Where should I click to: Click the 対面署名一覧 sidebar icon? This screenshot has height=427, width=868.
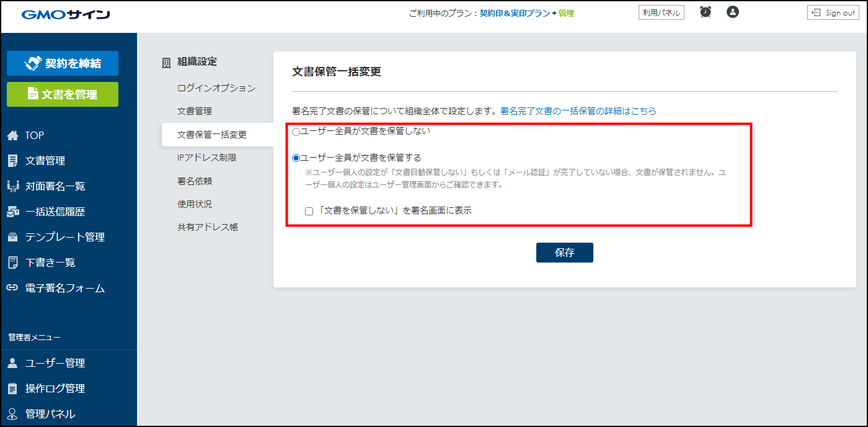coord(12,186)
